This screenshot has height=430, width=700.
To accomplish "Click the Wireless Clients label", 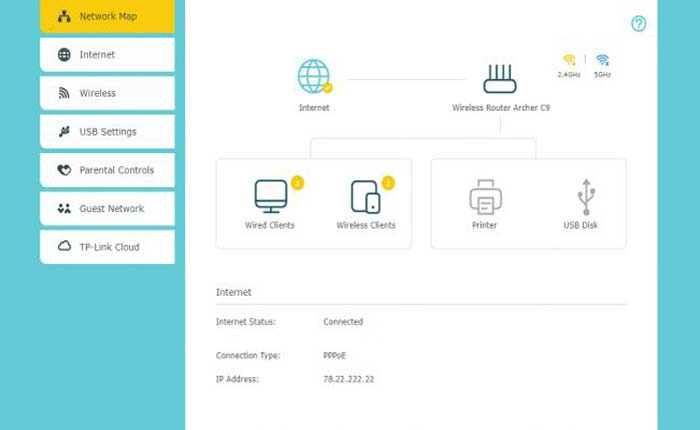I will tap(366, 225).
